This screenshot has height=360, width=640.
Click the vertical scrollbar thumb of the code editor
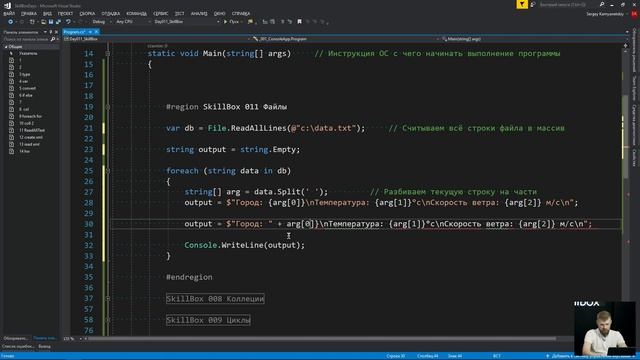coord(625,137)
